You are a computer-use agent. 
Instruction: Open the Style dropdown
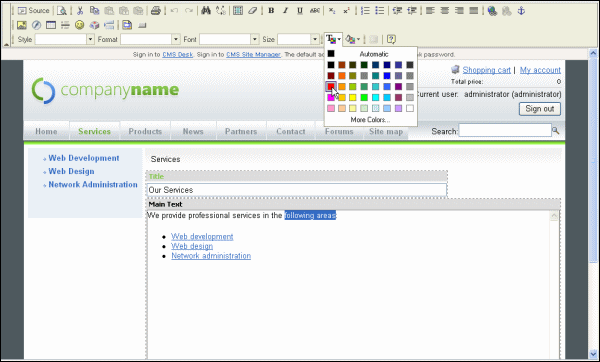[90, 39]
